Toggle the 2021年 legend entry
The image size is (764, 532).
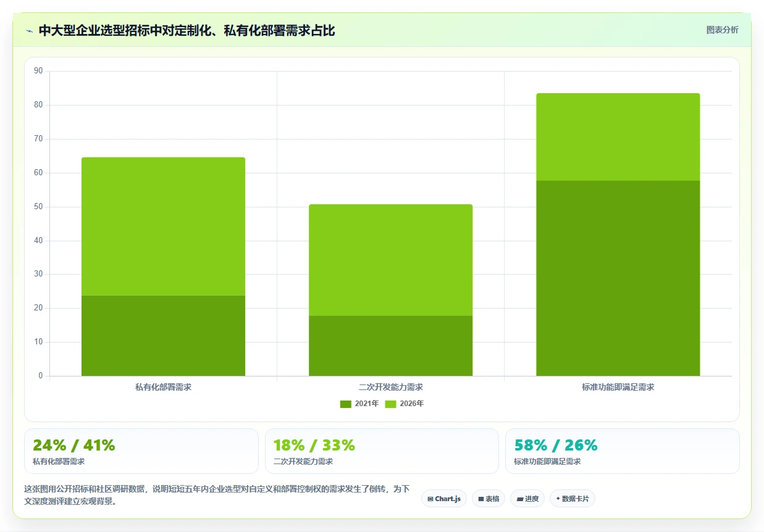(x=359, y=404)
